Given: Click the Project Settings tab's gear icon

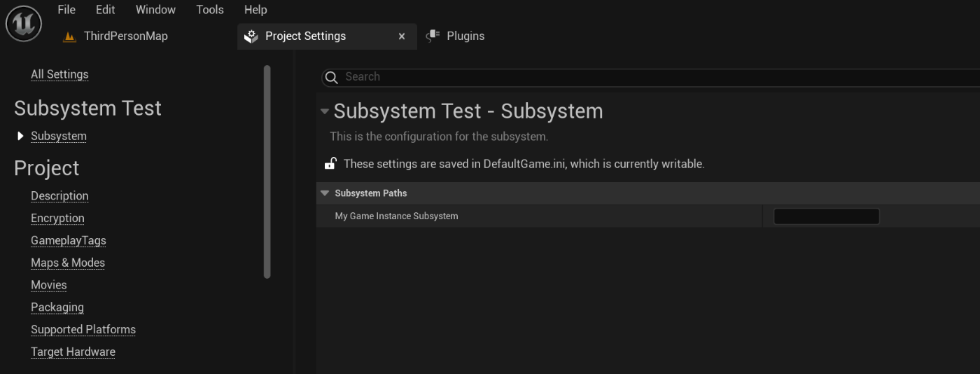Looking at the screenshot, I should pos(251,36).
